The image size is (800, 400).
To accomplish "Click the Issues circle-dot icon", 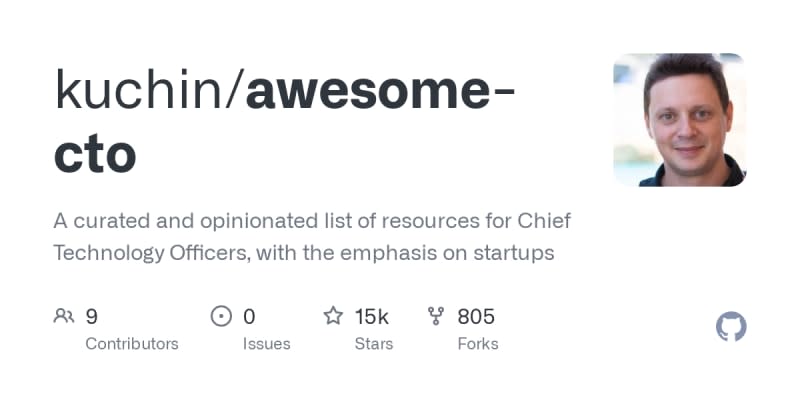I will click(221, 317).
